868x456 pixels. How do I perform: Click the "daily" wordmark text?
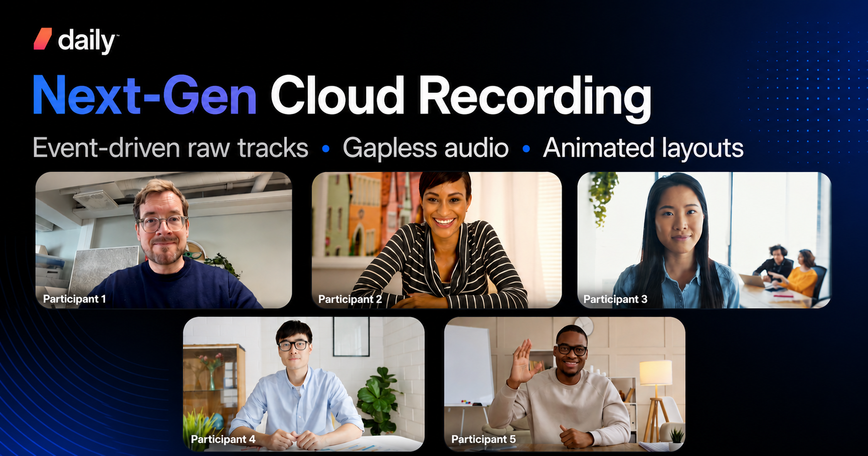coord(87,41)
